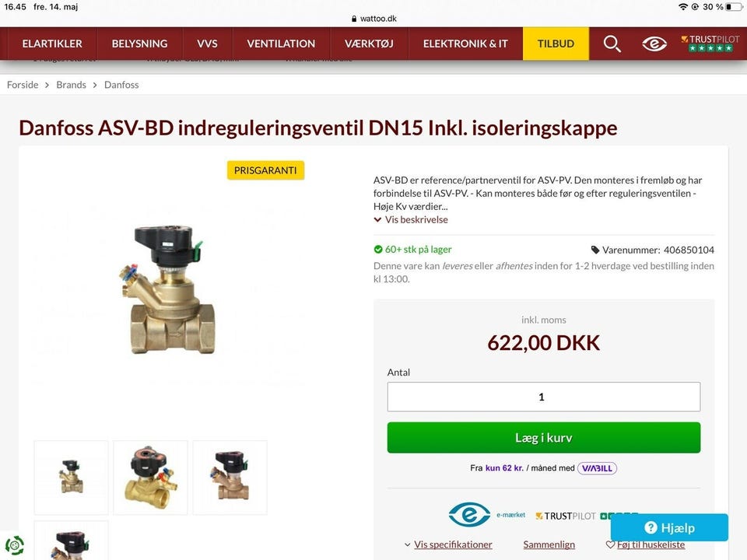
Task: Open the VVS menu
Action: pyautogui.click(x=207, y=44)
